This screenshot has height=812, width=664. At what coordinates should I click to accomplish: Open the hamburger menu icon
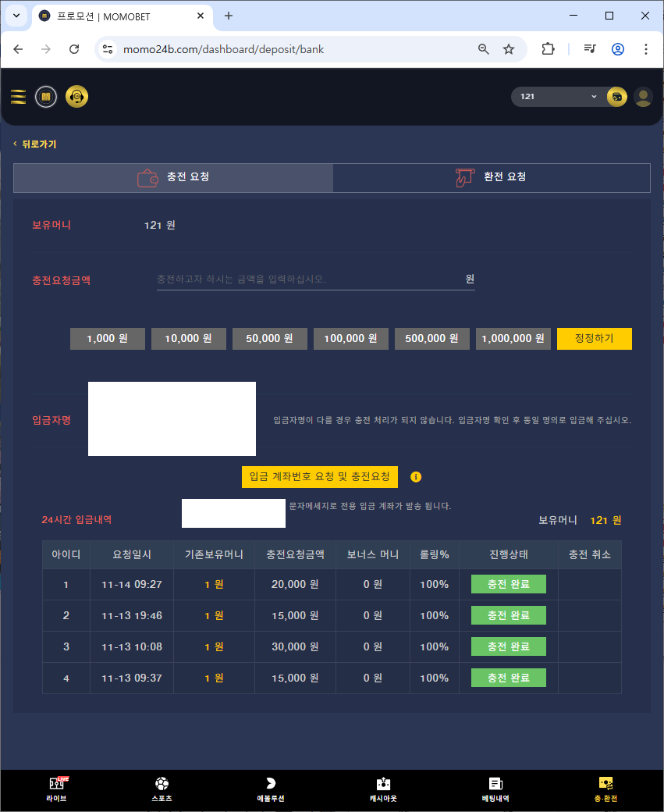pyautogui.click(x=18, y=97)
